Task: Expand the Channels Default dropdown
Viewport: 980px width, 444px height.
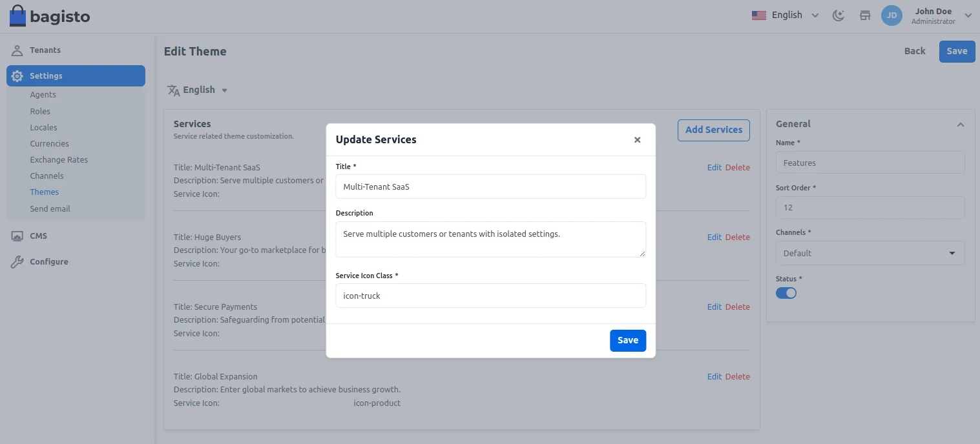Action: point(870,254)
